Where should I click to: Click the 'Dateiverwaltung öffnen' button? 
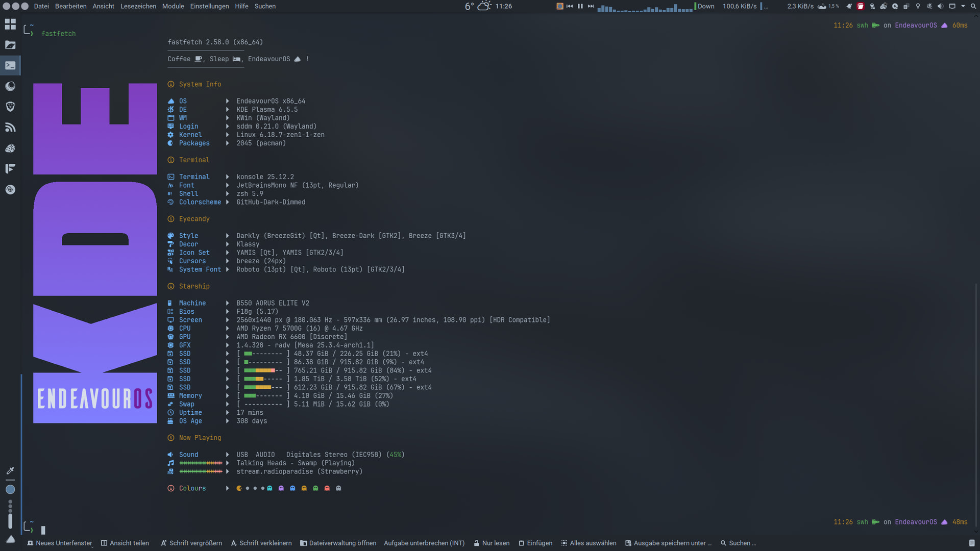[x=338, y=543]
